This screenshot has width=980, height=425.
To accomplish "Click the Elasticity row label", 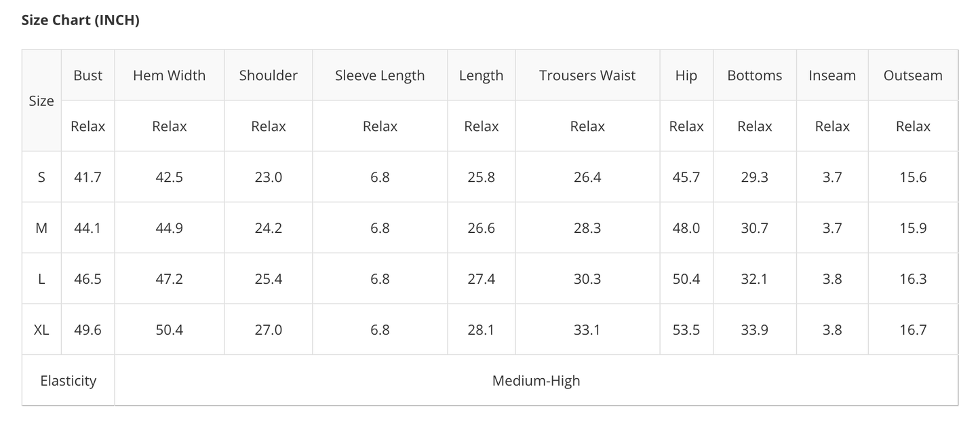I will (68, 381).
